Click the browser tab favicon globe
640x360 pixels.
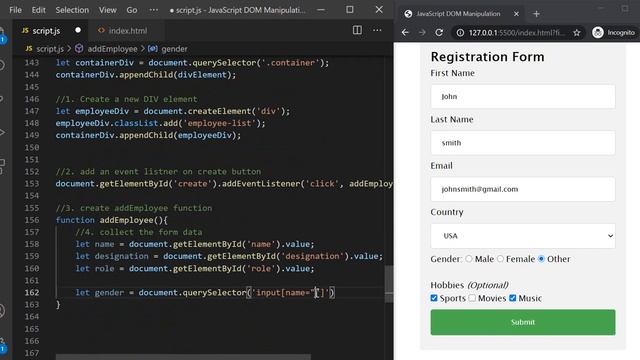tap(408, 14)
